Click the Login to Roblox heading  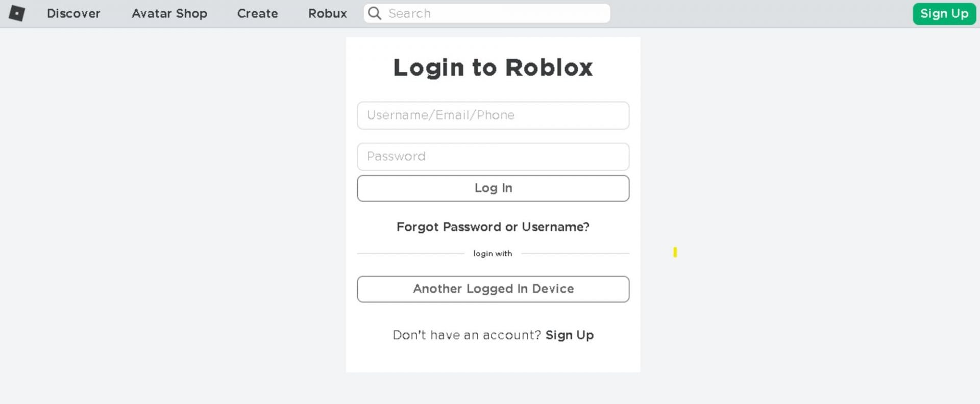[493, 68]
